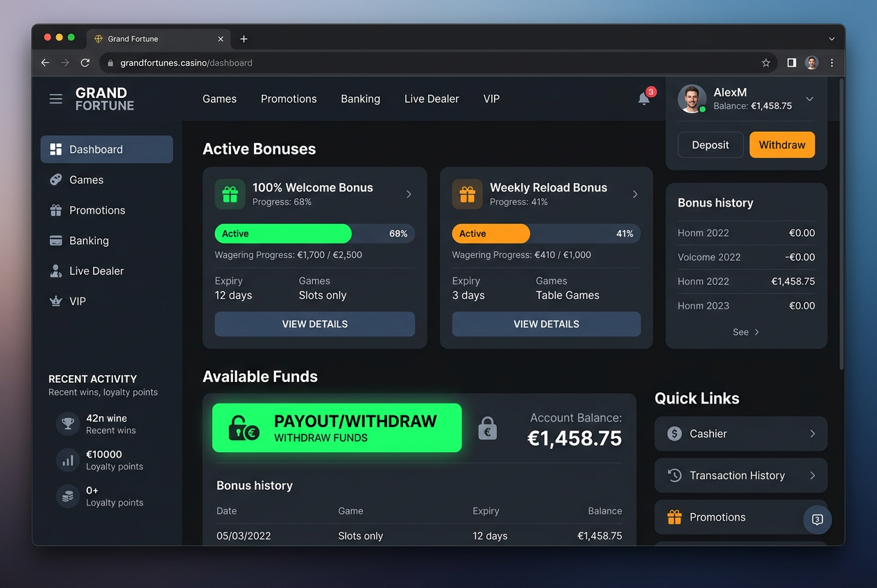Click the Cashier row chevron
Viewport: 877px width, 588px height.
click(x=812, y=433)
